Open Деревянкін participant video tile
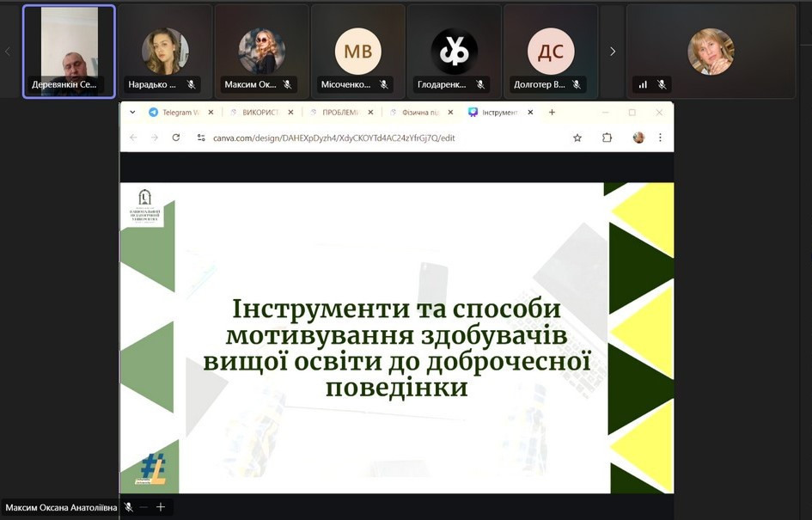This screenshot has width=812, height=520. coord(69,52)
